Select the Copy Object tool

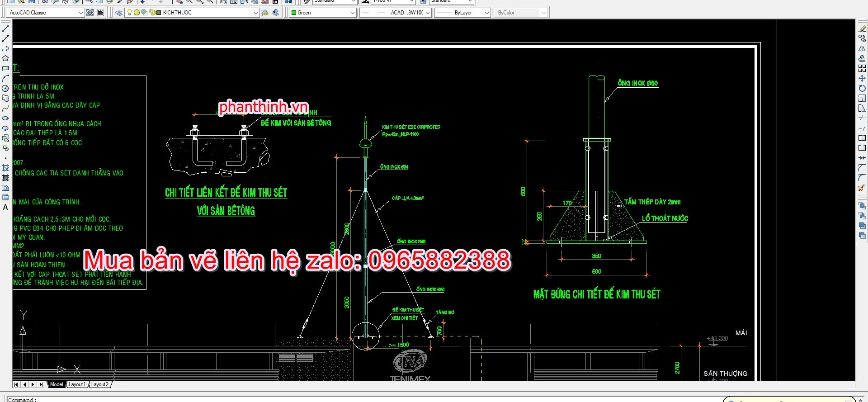862,38
